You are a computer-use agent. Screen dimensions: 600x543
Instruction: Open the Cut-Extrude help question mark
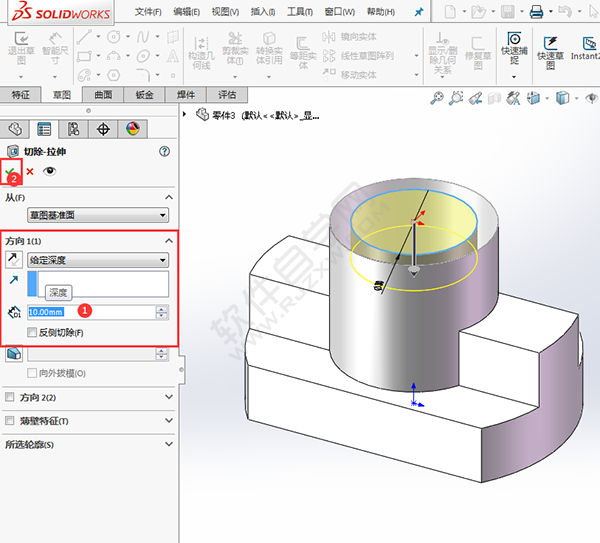[x=165, y=152]
